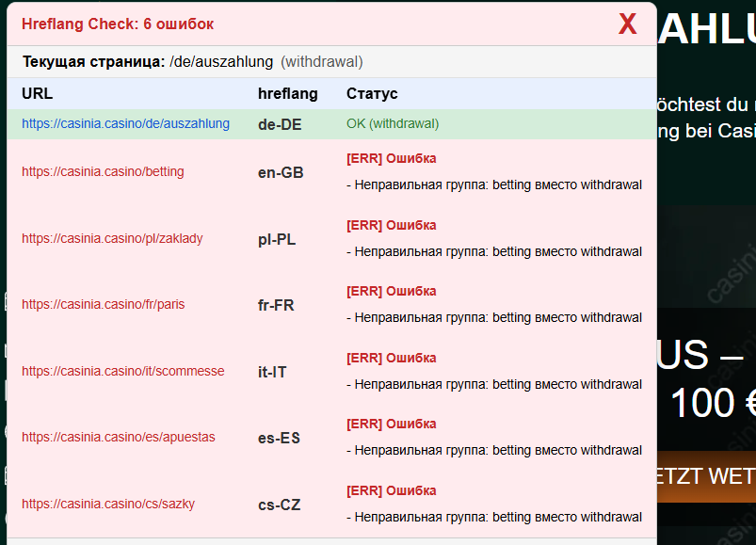This screenshot has height=545, width=756.
Task: Open the /es/apuestas URL link
Action: point(118,437)
